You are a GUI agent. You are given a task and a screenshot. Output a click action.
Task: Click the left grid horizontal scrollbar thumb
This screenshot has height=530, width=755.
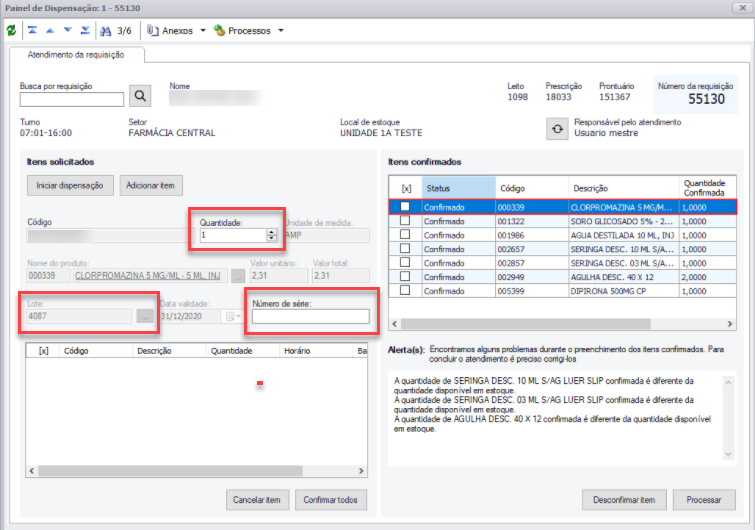coord(170,471)
